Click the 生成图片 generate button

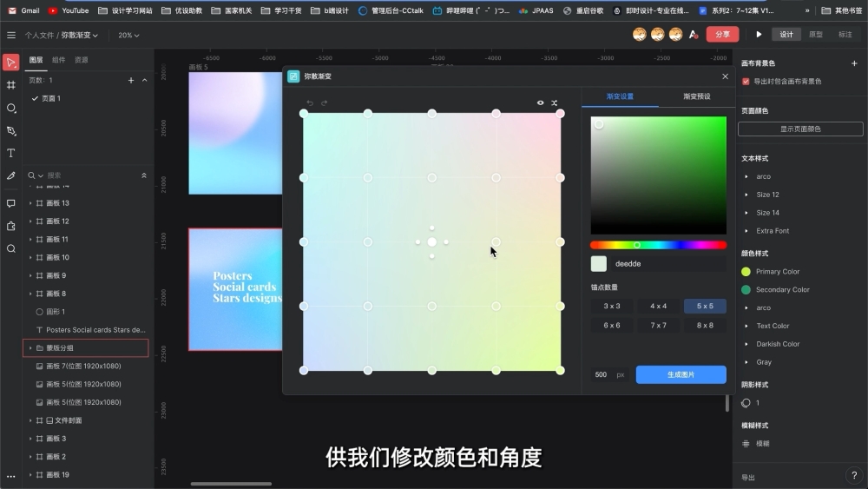(x=681, y=375)
